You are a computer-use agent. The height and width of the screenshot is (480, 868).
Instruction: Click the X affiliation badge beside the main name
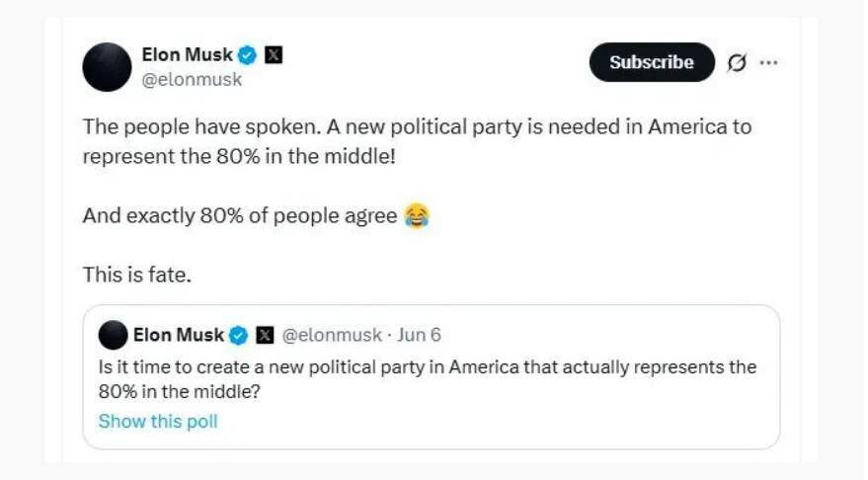[274, 55]
